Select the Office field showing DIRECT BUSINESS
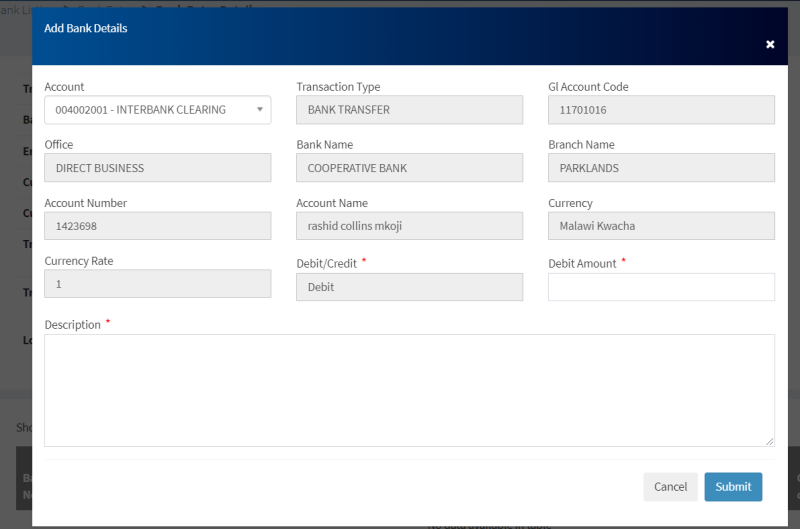Viewport: 800px width, 529px height. click(x=157, y=168)
